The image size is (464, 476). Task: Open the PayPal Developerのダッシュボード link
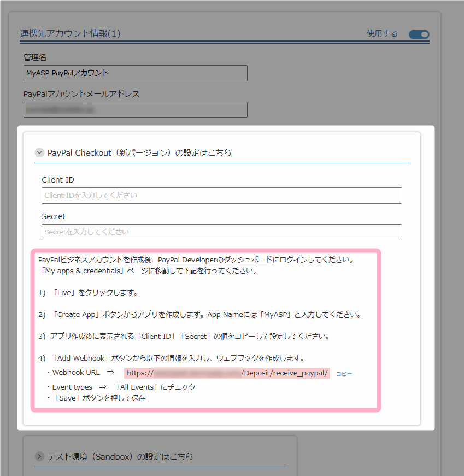[215, 260]
